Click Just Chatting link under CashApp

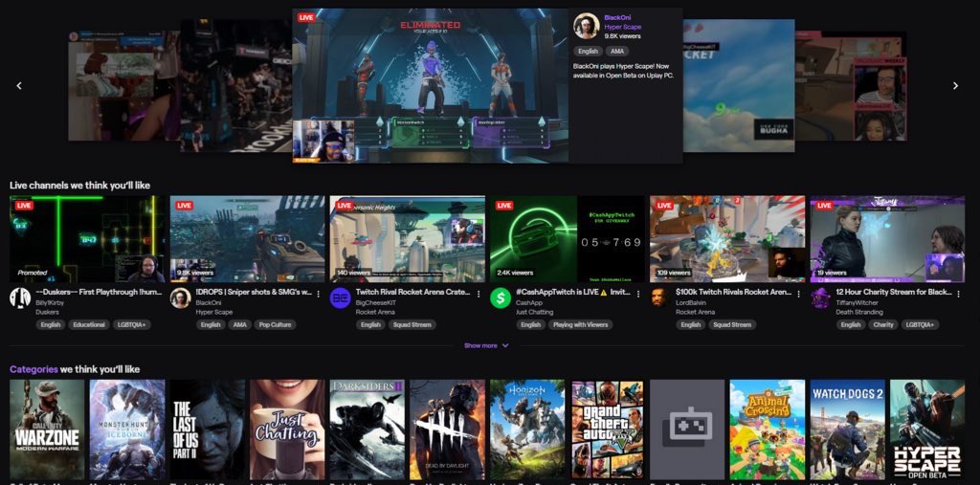tap(534, 312)
